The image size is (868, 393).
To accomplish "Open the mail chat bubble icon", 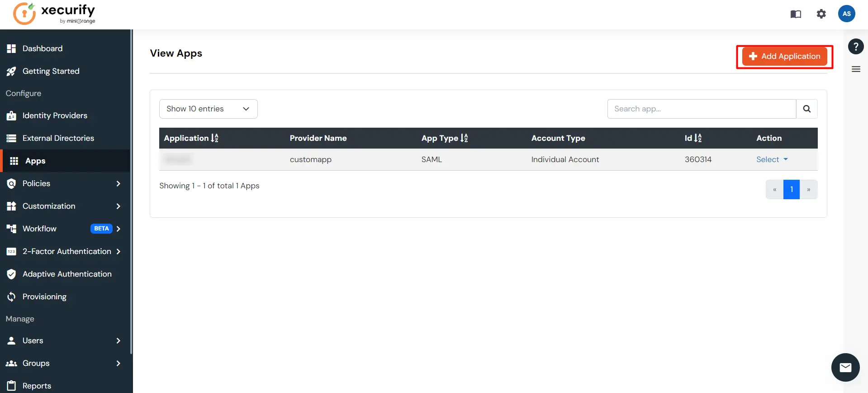I will point(845,367).
